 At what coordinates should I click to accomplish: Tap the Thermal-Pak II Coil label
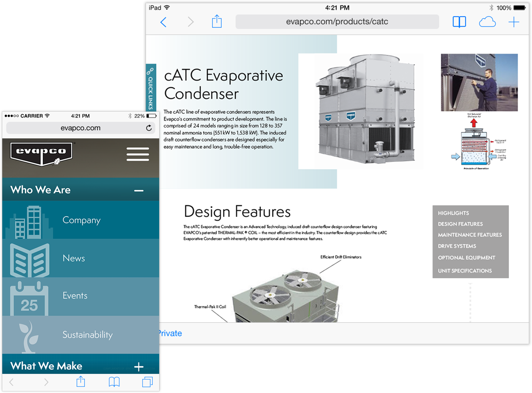coord(210,307)
